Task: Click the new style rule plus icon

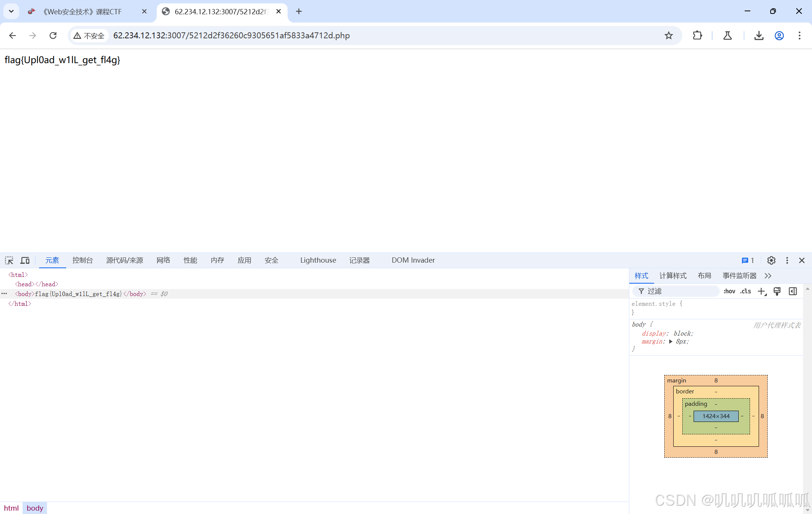Action: point(762,291)
